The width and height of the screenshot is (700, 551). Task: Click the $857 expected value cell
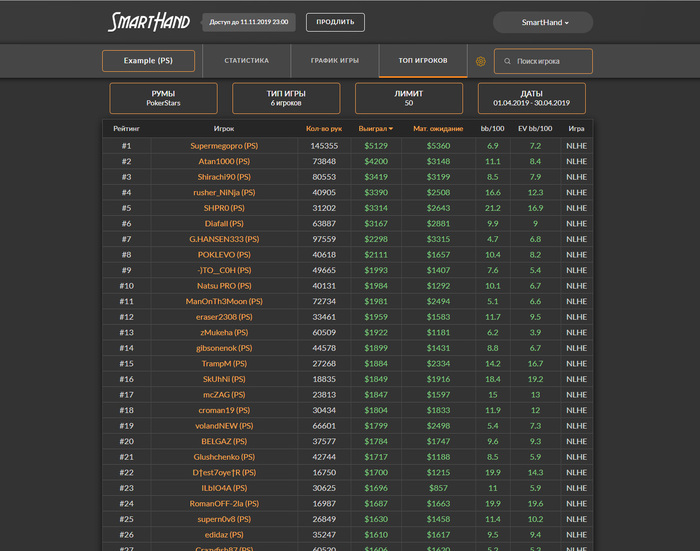click(438, 488)
